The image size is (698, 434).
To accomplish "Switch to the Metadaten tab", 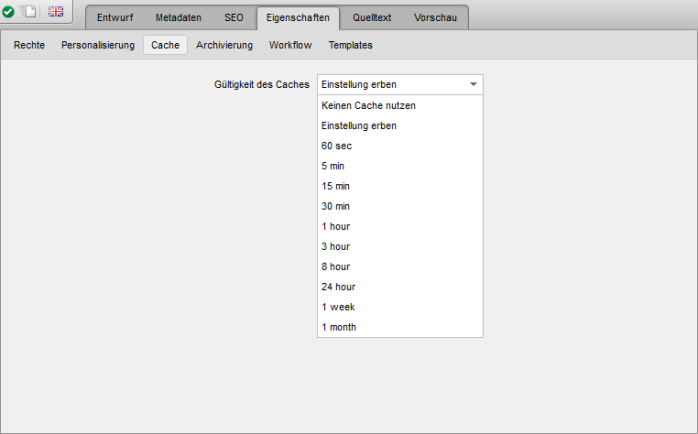I will (x=178, y=18).
